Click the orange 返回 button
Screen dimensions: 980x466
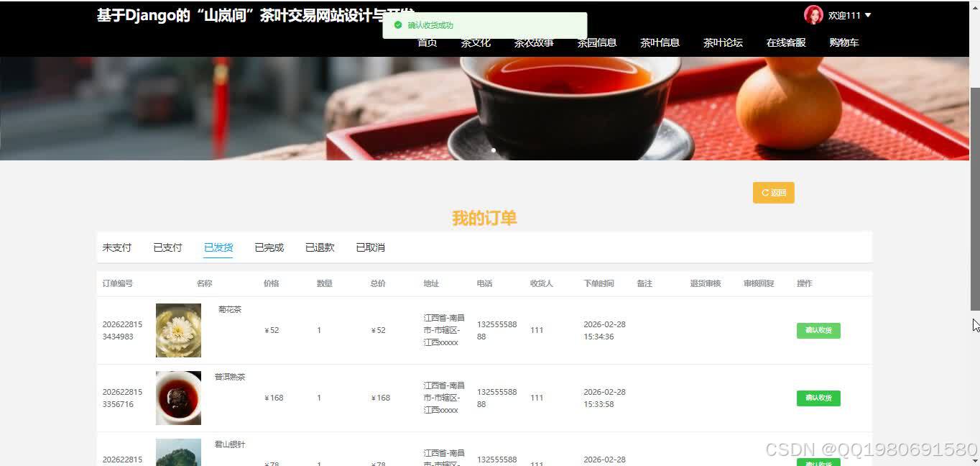(774, 193)
